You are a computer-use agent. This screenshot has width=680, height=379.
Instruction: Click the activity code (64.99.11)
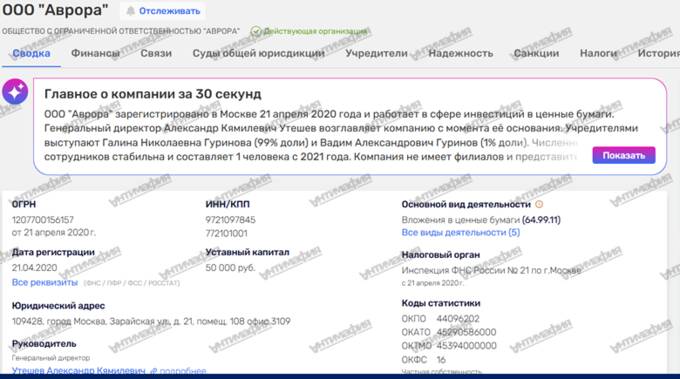(x=541, y=220)
